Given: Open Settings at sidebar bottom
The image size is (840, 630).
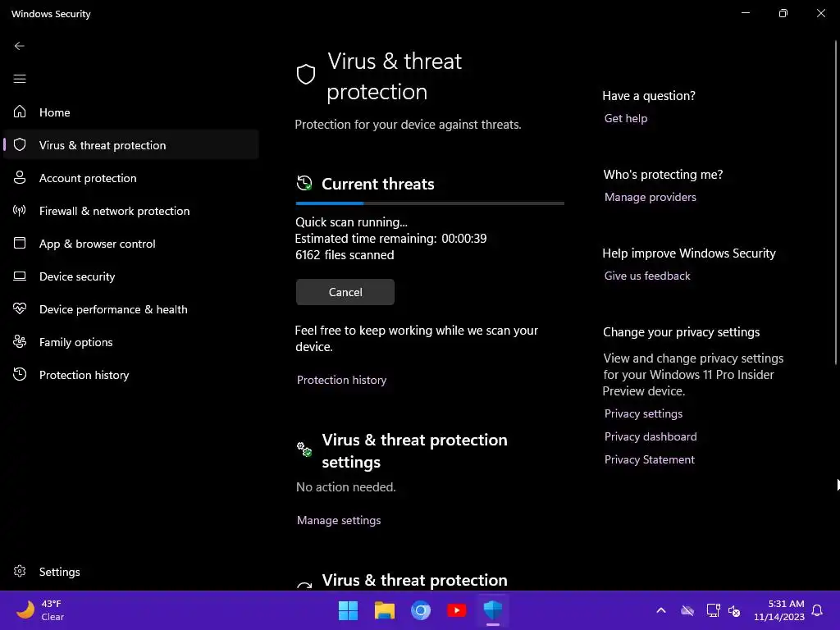Looking at the screenshot, I should pyautogui.click(x=131, y=572).
